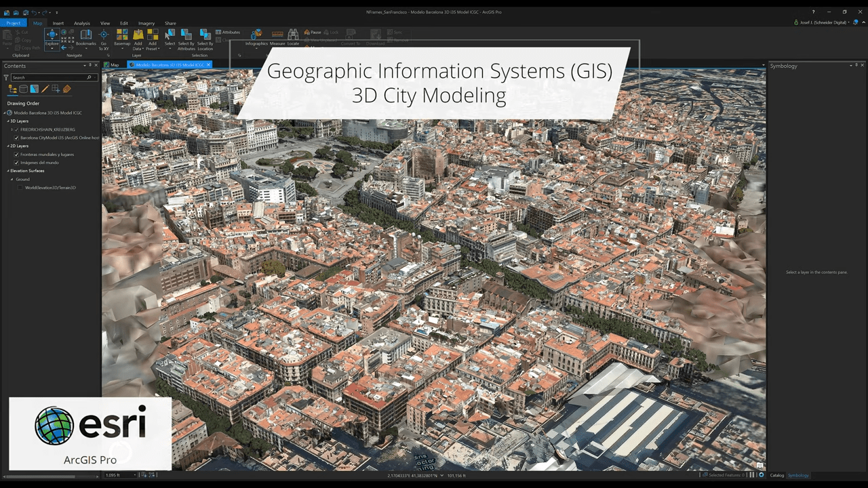Toggle Fronteras mundiales y lugares layer visibility
The height and width of the screenshot is (488, 868).
point(16,155)
